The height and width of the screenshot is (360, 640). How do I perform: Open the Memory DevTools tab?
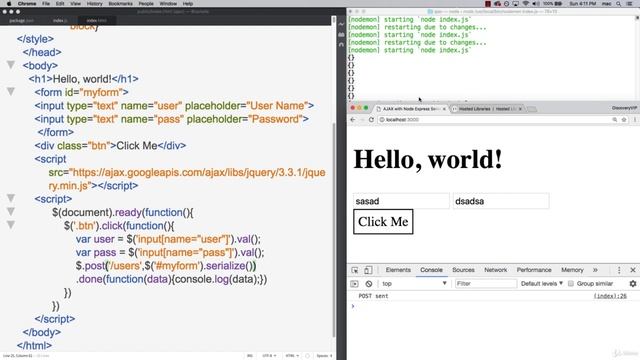[x=572, y=270]
